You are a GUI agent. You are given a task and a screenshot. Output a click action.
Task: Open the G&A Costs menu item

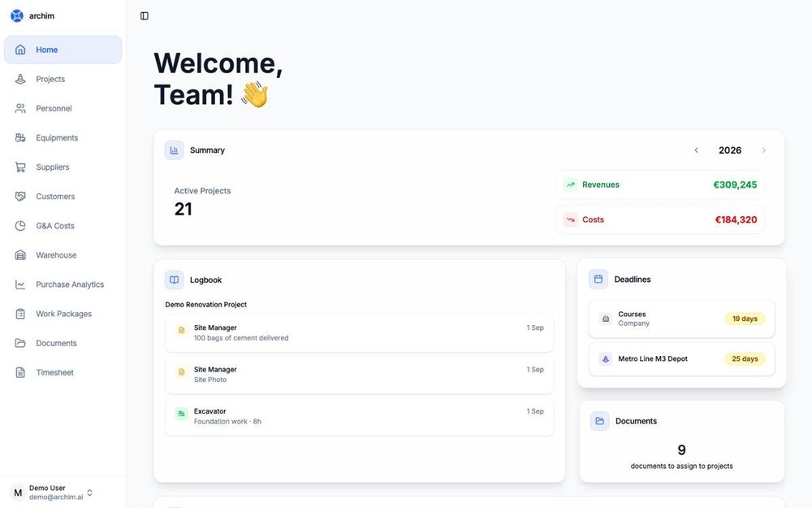pos(63,225)
